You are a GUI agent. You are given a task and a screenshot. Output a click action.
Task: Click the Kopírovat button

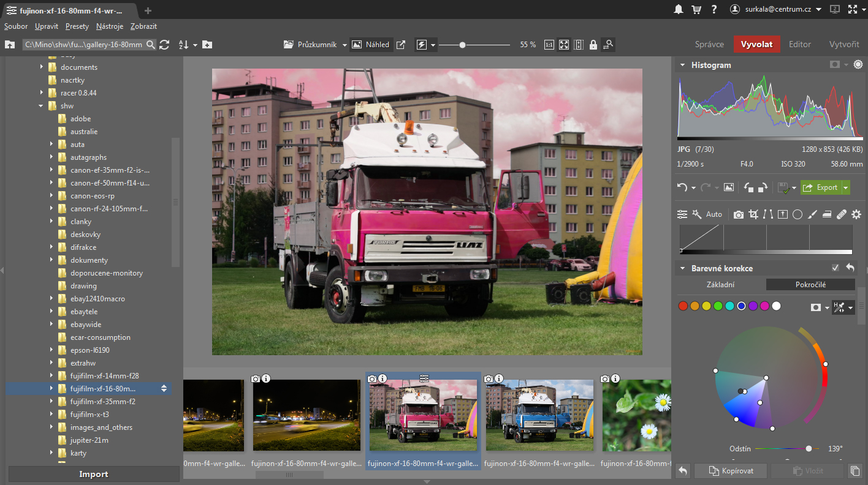coord(730,470)
